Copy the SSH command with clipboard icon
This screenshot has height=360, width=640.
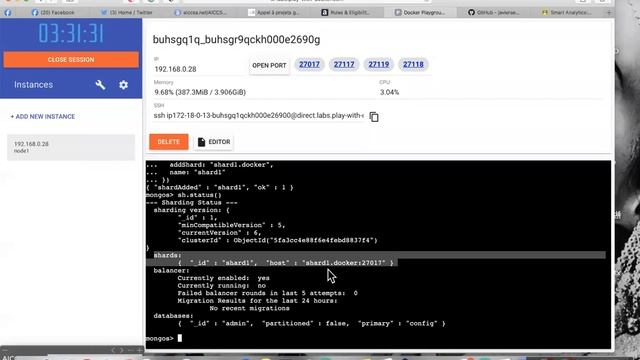click(374, 117)
